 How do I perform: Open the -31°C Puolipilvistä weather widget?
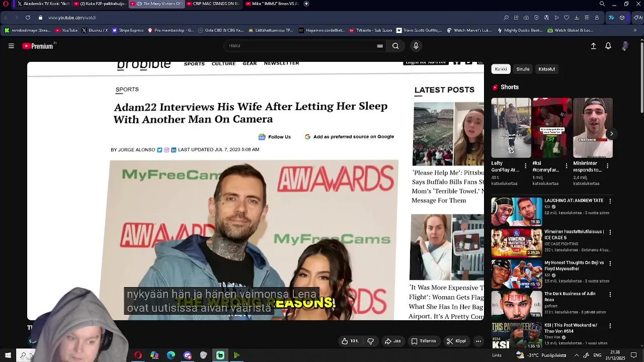[541, 355]
